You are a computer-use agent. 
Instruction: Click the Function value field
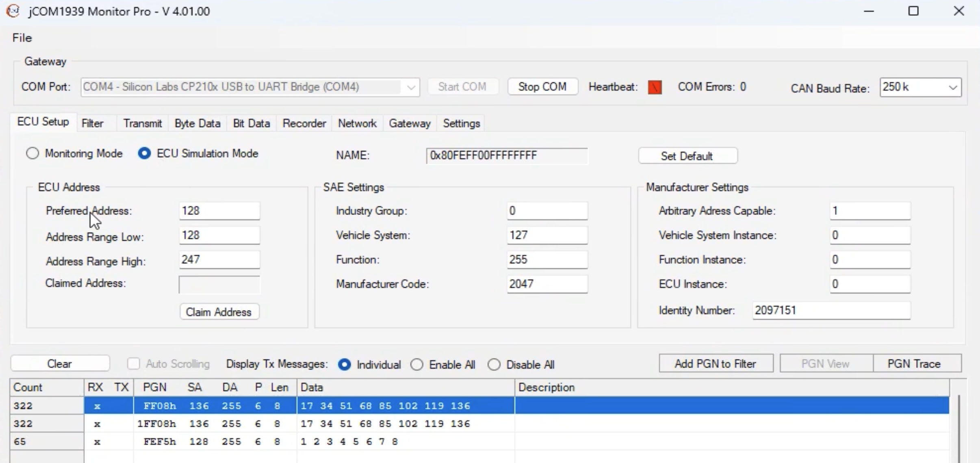click(x=547, y=260)
